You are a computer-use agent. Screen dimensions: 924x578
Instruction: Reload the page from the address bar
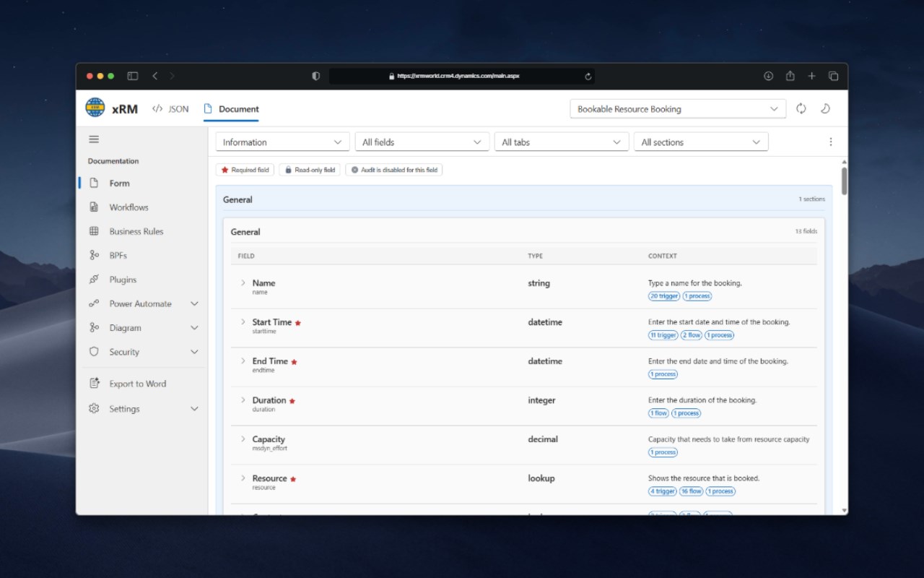pyautogui.click(x=588, y=76)
